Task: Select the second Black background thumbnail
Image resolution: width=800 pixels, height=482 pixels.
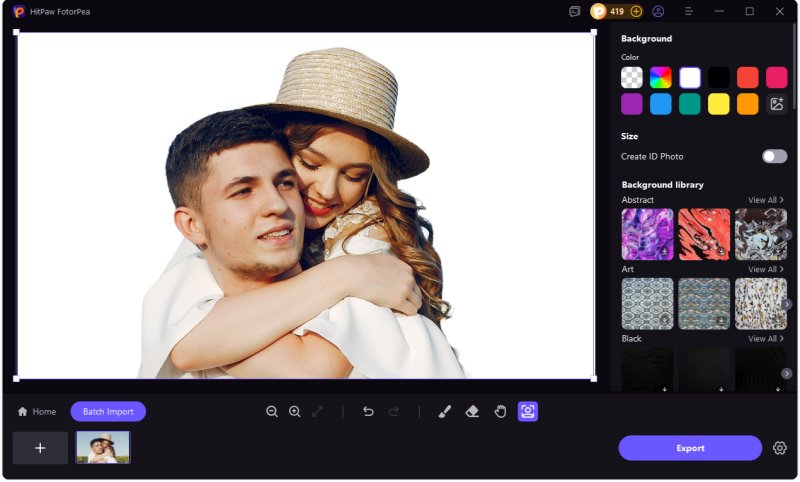Action: pos(704,370)
